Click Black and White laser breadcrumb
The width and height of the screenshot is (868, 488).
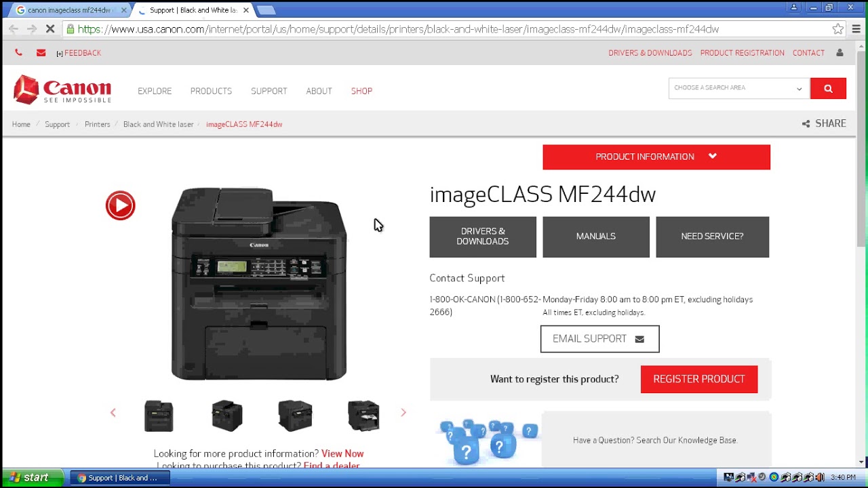[158, 124]
